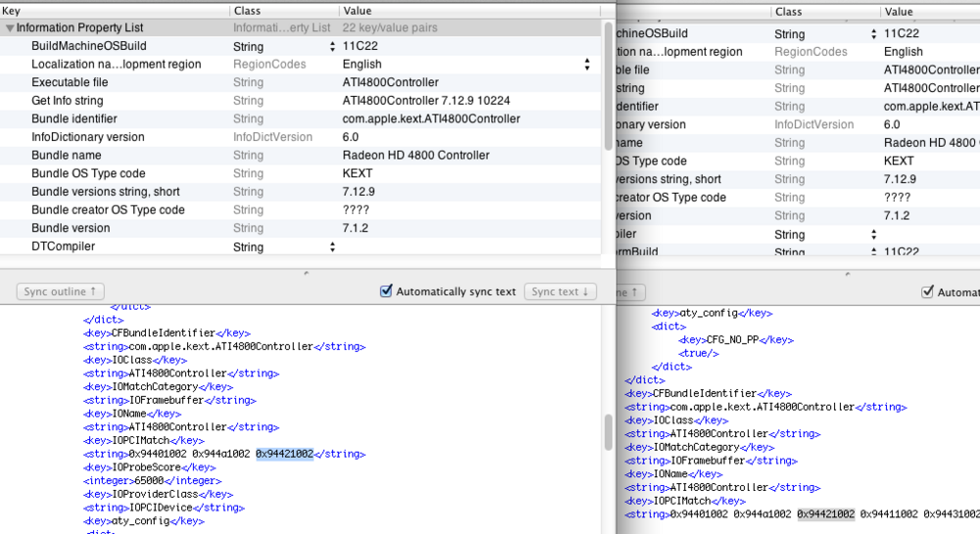Click the split pane divider handle
The image size is (980, 534).
pos(305,273)
